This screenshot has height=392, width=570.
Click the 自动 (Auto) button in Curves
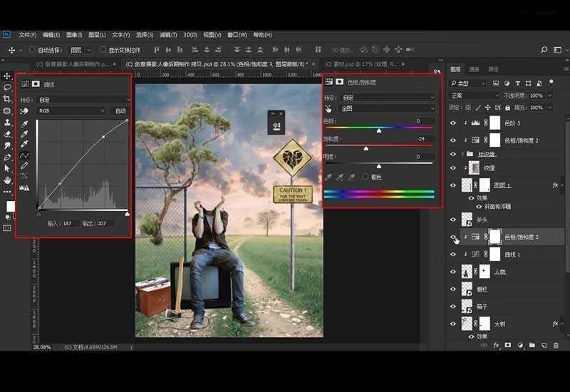point(120,111)
